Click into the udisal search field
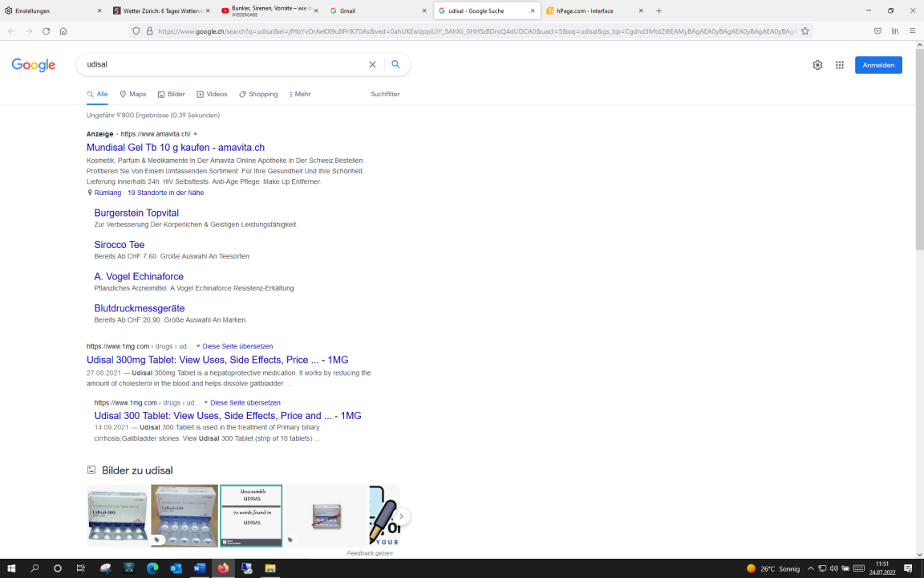Screen dimensions: 924x578 tap(224, 64)
